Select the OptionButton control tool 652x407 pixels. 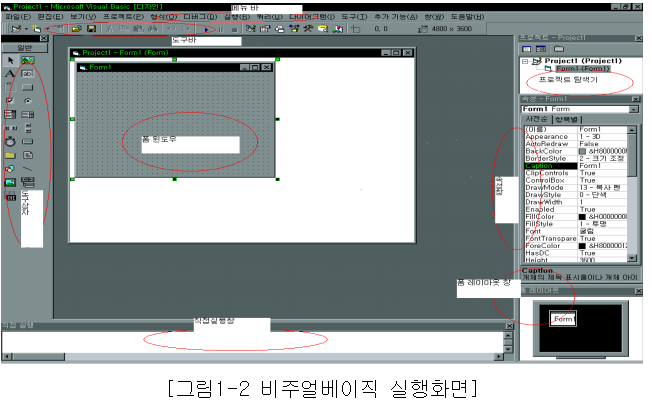pyautogui.click(x=27, y=101)
